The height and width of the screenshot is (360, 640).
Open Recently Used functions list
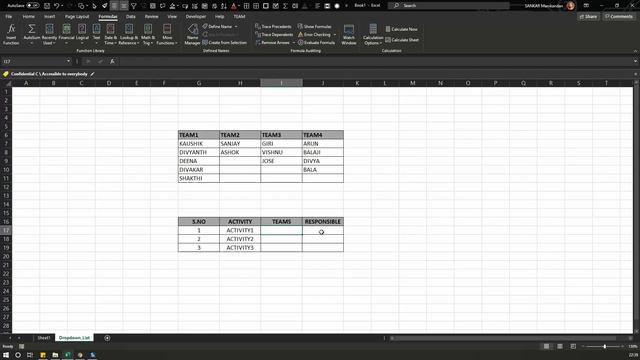tap(49, 34)
